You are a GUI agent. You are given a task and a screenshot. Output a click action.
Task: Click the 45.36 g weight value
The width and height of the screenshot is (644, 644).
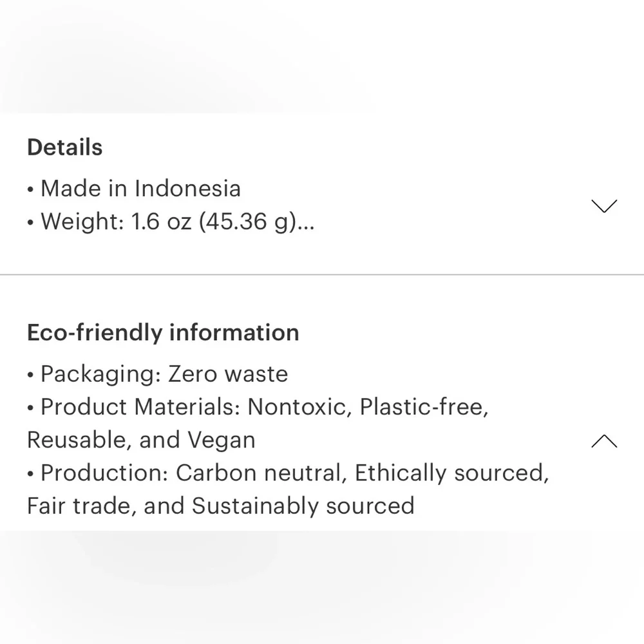[x=247, y=222]
